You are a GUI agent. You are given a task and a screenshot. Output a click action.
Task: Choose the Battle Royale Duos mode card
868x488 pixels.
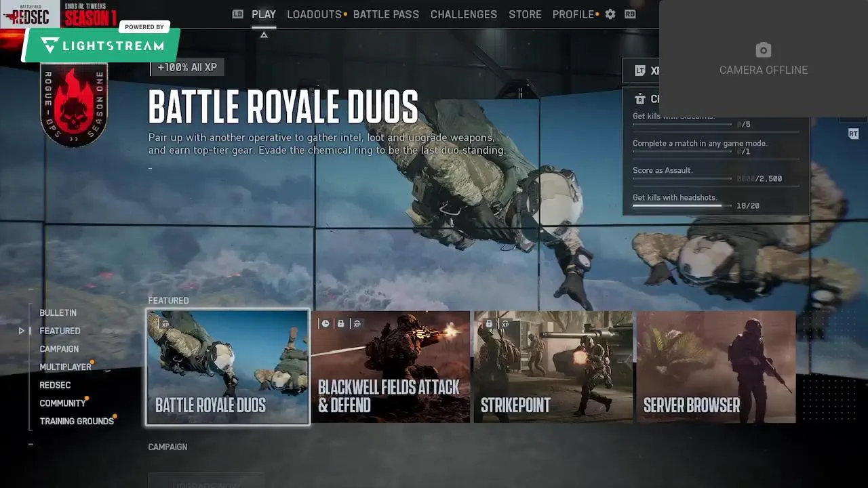[x=228, y=367]
